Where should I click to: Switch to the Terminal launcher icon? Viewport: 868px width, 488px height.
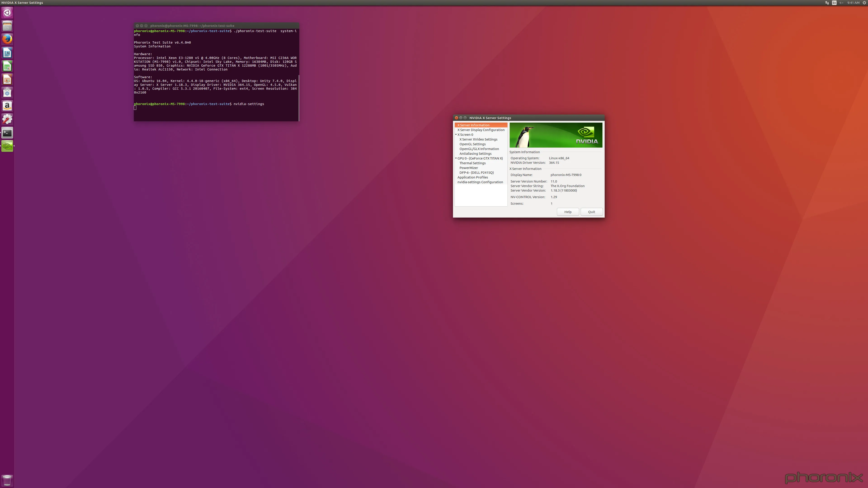click(7, 133)
